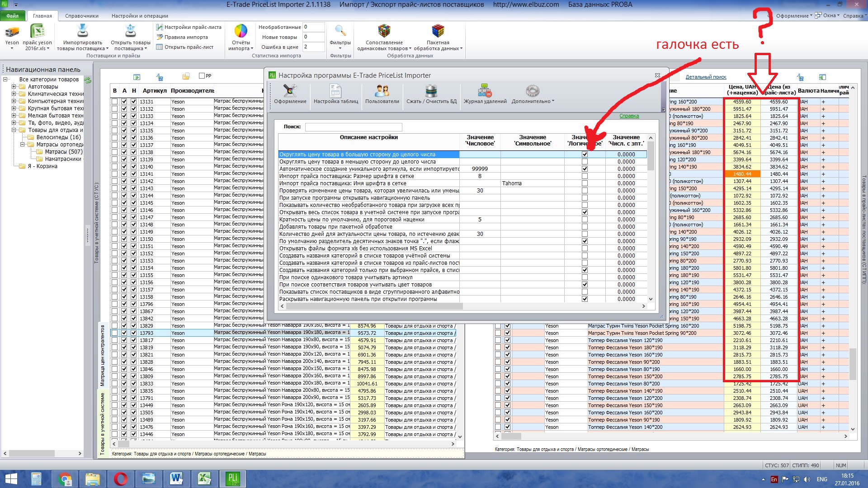Click Сопоставление одинаковых товаров cube icon
868x488 pixels.
384,31
